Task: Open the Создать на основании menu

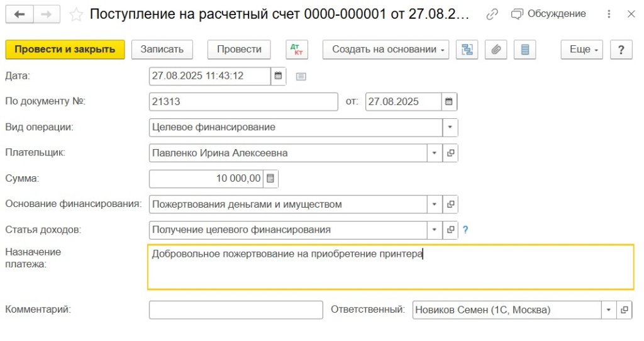Action: tap(385, 50)
